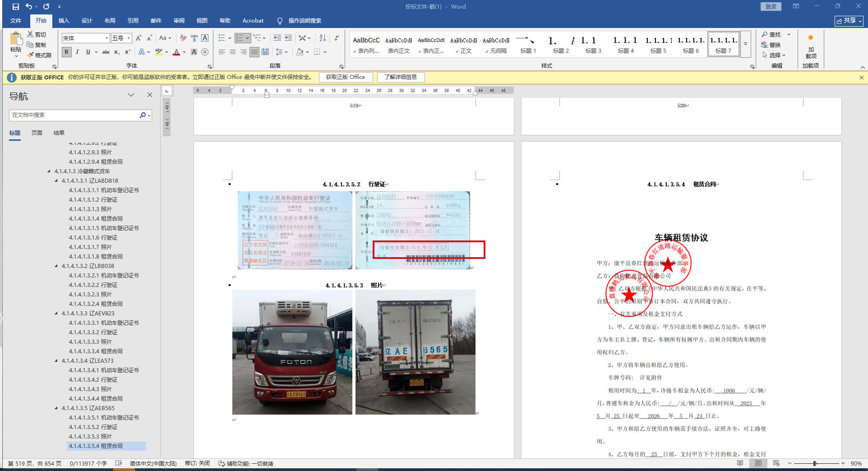
Task: Switch to the 页面 tab in the navigation pane
Action: [37, 133]
